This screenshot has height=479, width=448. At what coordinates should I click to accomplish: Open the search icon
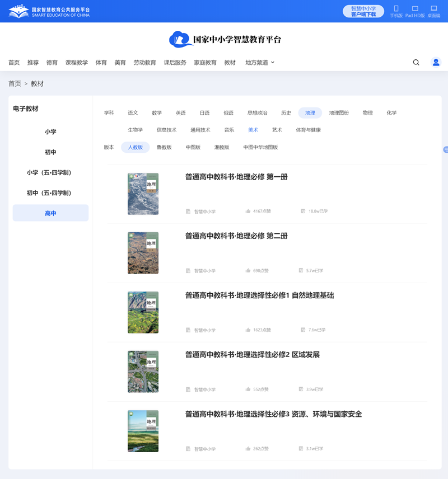pos(416,63)
